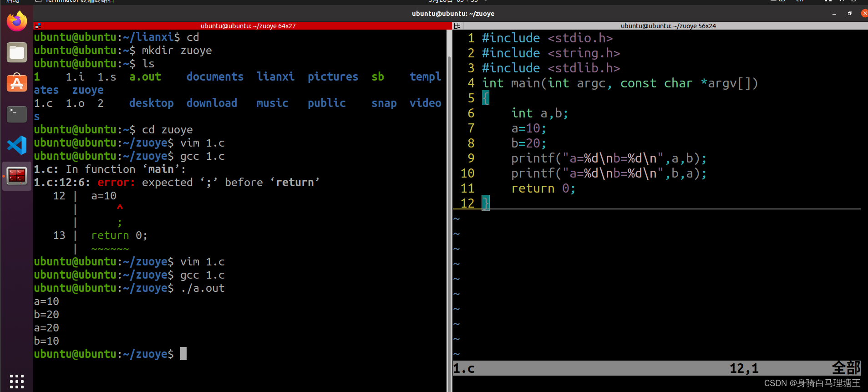868x392 pixels.
Task: Click highlighted opening brace on line 5
Action: [x=485, y=98]
